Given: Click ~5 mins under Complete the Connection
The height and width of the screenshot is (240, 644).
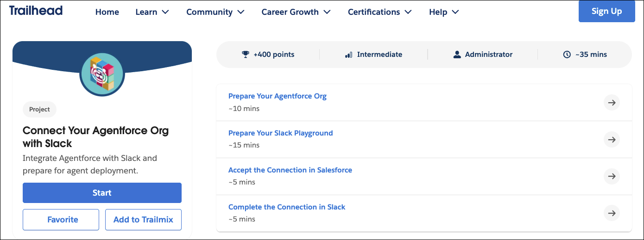Looking at the screenshot, I should 242,219.
